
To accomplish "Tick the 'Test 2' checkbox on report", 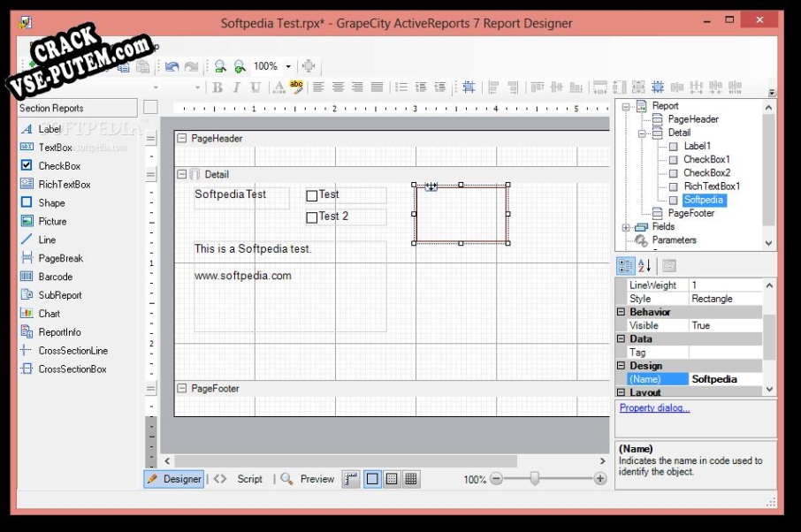I will coord(311,217).
